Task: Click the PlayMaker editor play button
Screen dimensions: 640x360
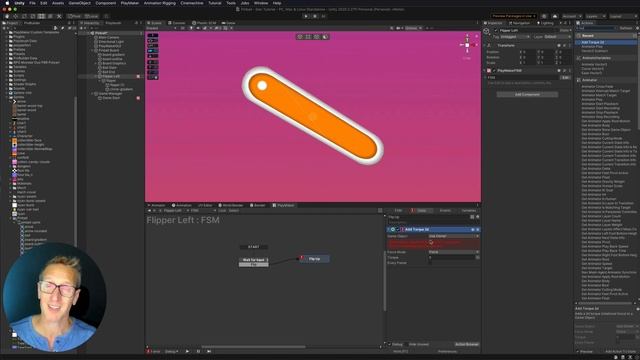Action: tap(187, 351)
